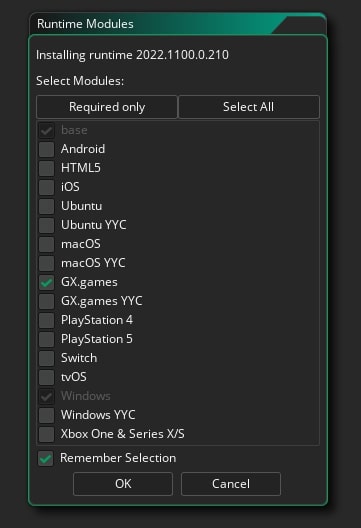This screenshot has height=528, width=361.
Task: Enable the Ubuntu module checkbox
Action: click(x=46, y=206)
